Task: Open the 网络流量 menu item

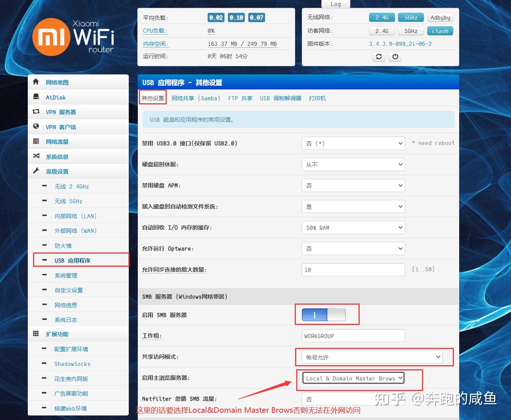Action: (x=78, y=141)
